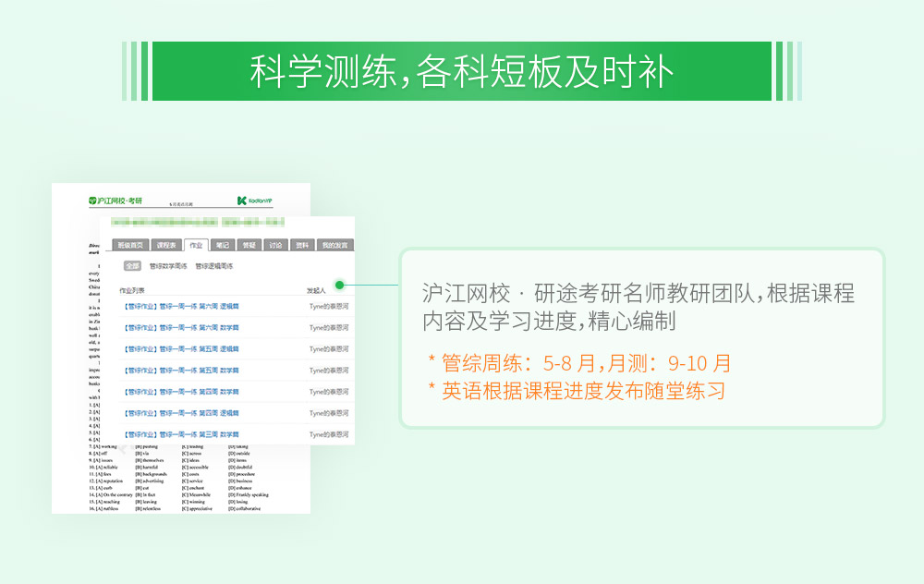Open the 第五周 数学篇 assignment
924x584 pixels.
[x=182, y=368]
